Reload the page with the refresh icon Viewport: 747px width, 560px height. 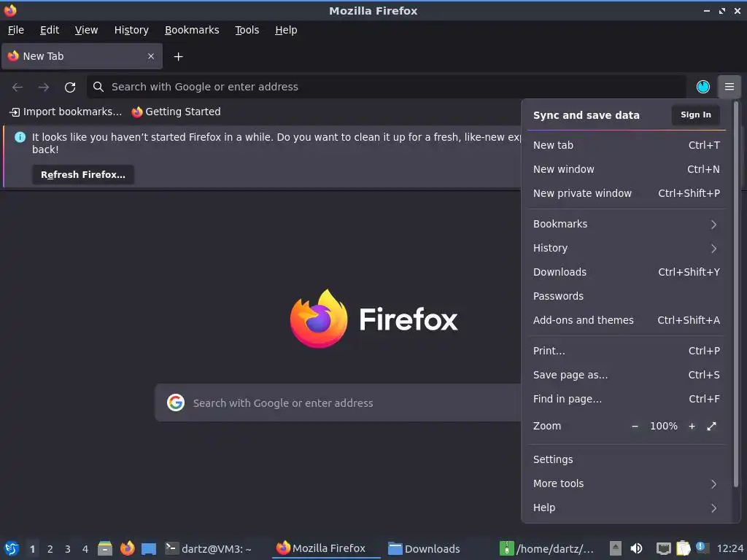point(70,87)
